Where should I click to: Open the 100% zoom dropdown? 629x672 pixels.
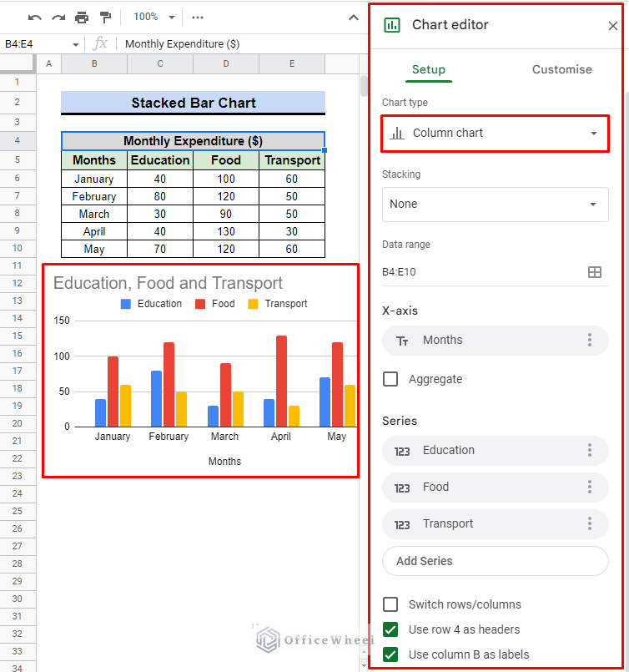[154, 17]
